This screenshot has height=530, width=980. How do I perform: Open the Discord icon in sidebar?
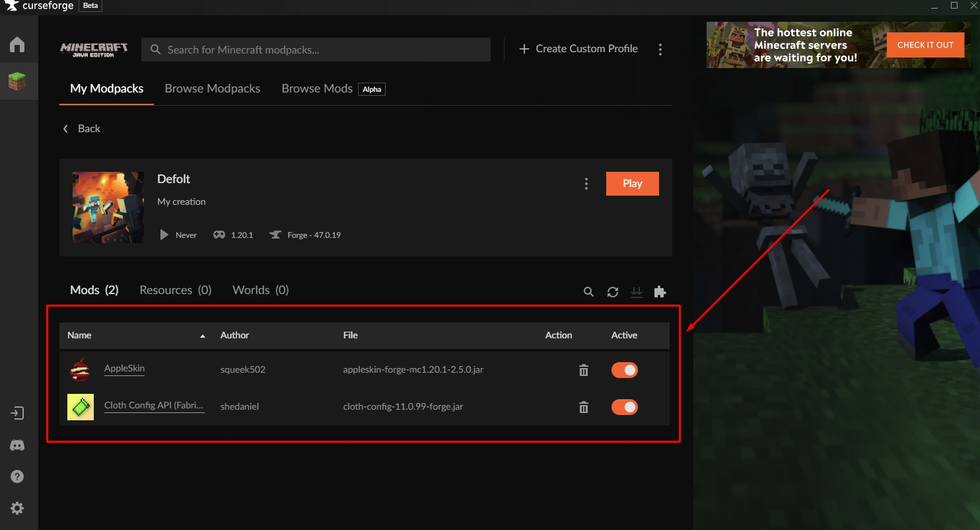(17, 445)
